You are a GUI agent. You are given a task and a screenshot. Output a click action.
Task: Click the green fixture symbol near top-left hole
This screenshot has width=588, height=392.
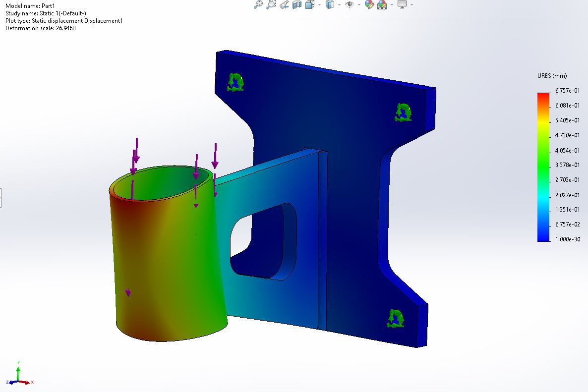point(235,82)
